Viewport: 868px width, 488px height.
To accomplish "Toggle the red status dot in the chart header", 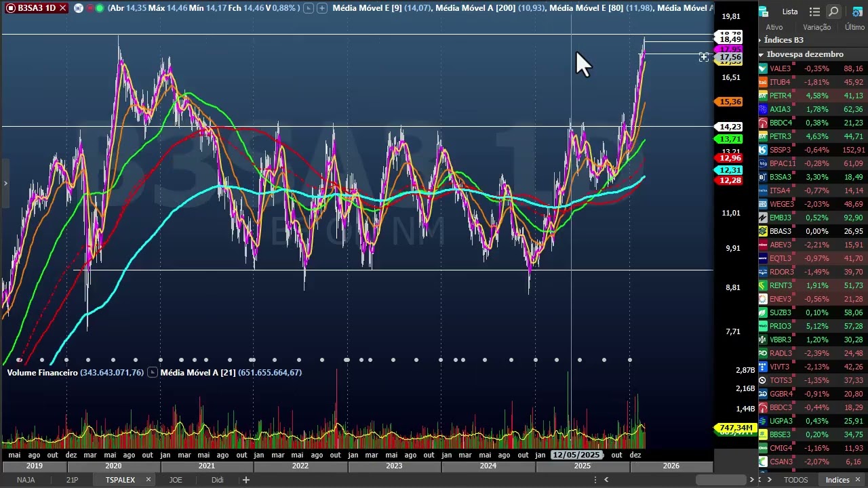I will point(92,8).
